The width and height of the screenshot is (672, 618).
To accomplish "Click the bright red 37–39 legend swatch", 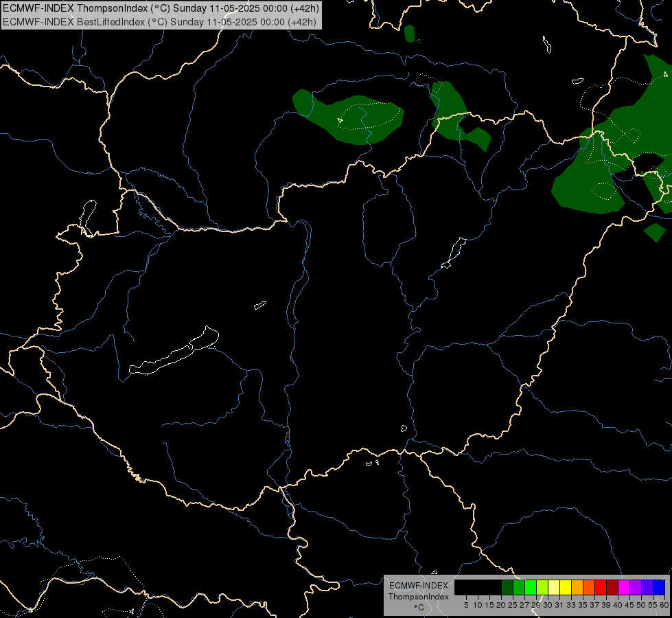I will click(x=601, y=587).
